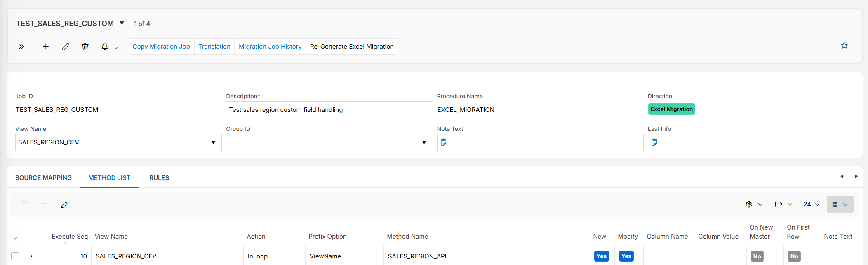Click the table Note Text column header

(838, 237)
